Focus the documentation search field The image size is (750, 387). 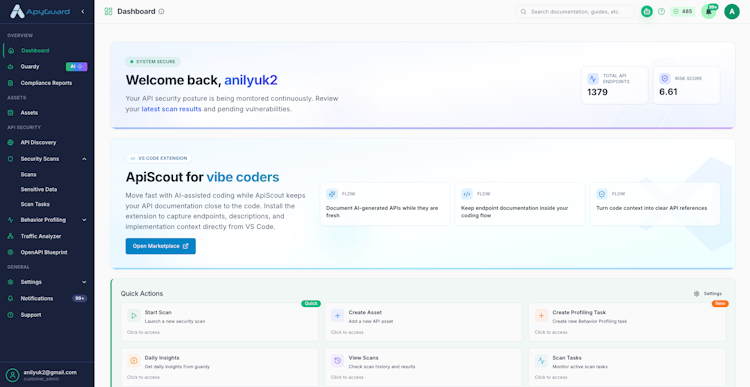pos(575,11)
